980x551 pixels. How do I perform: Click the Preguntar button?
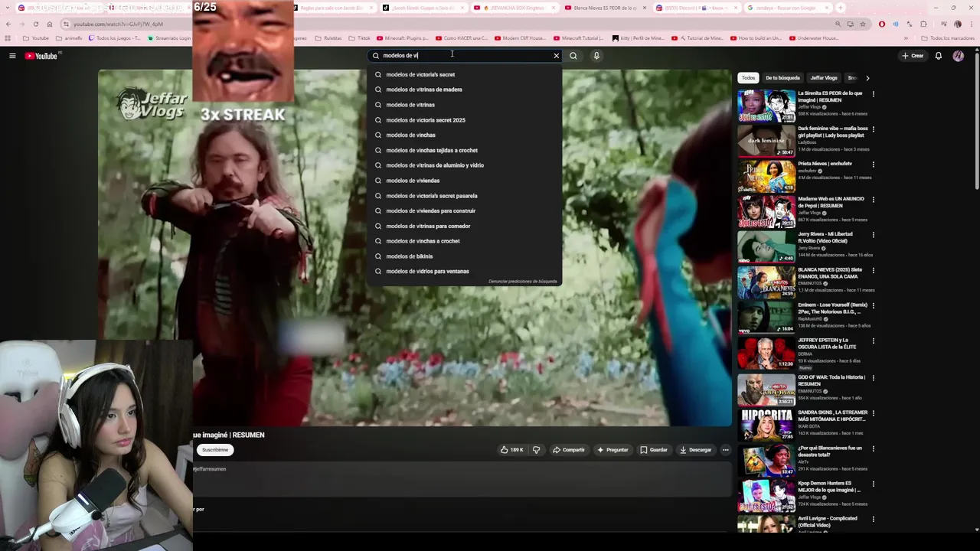click(612, 450)
